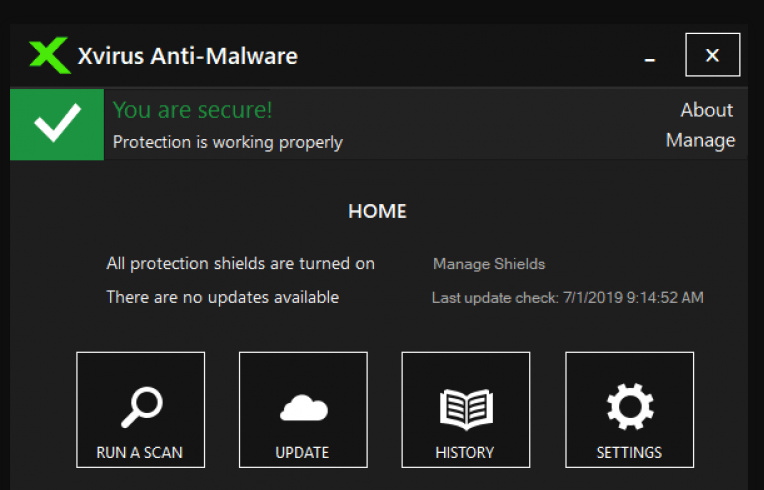Open the Manage Shields link
The image size is (764, 490).
click(489, 264)
